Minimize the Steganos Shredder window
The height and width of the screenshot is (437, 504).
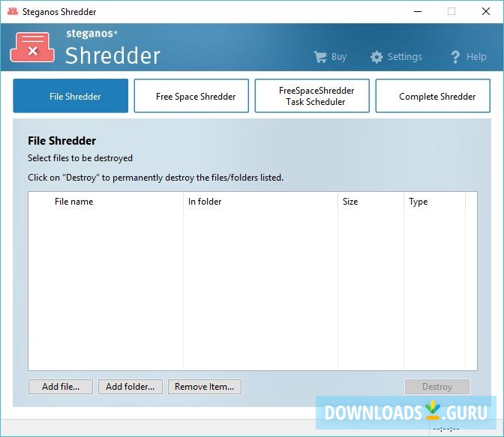coord(418,11)
